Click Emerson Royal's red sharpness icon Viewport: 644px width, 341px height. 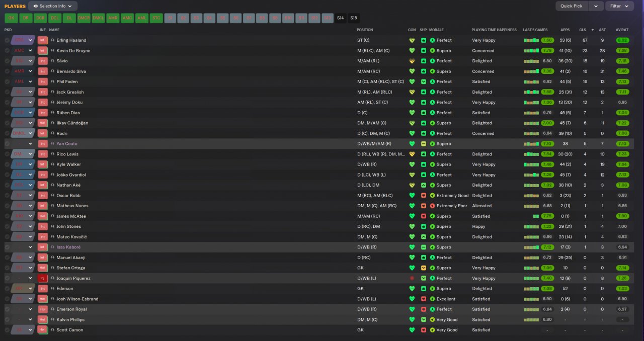tap(424, 309)
